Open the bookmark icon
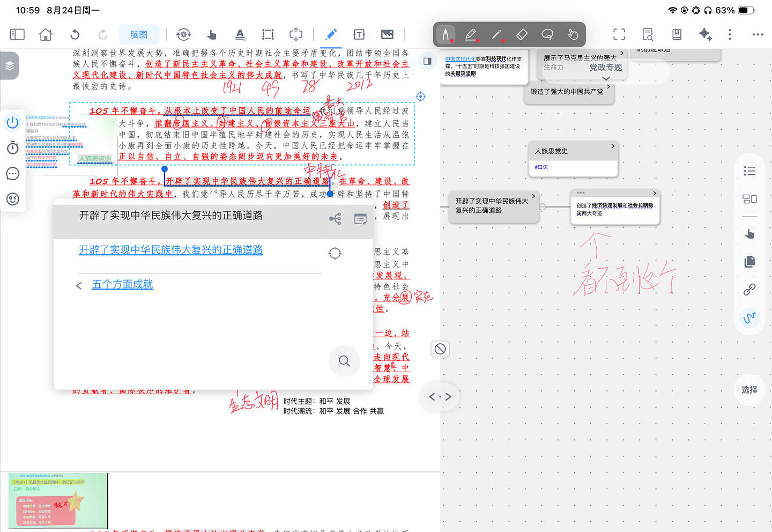The image size is (772, 532). 677,34
